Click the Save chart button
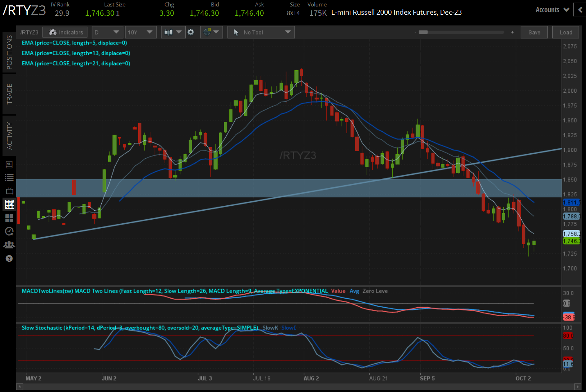 coord(534,32)
